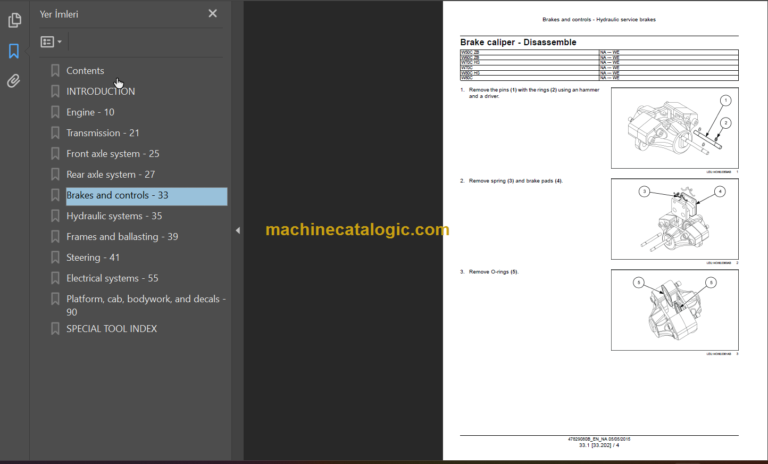Click bookmark icon beside Platform, cab, bodywork
This screenshot has height=464, width=768.
(x=55, y=299)
